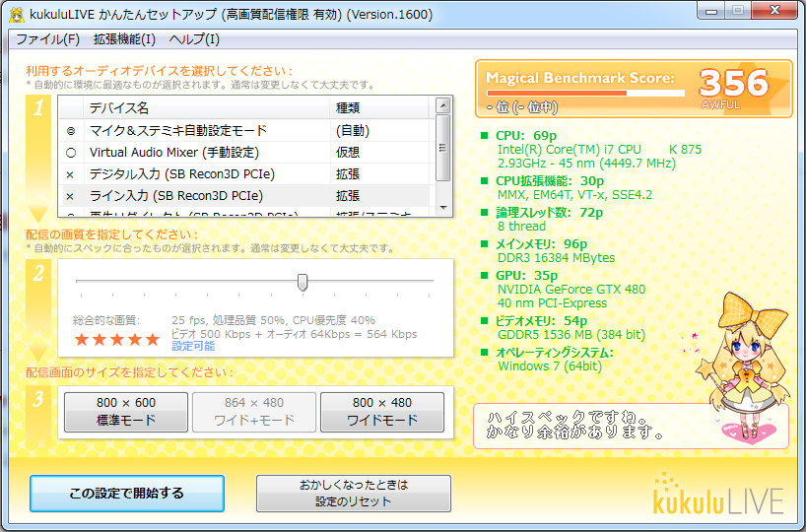The height and width of the screenshot is (532, 806).
Task: Select Virtual Audio Mixer (手動設定) device
Action: [173, 153]
